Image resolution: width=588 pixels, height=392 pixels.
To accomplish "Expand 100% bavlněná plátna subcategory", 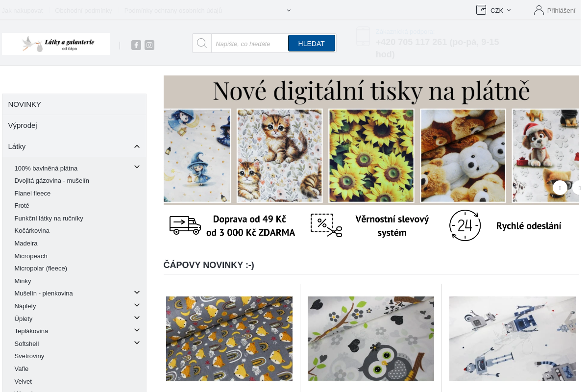I will tap(137, 167).
